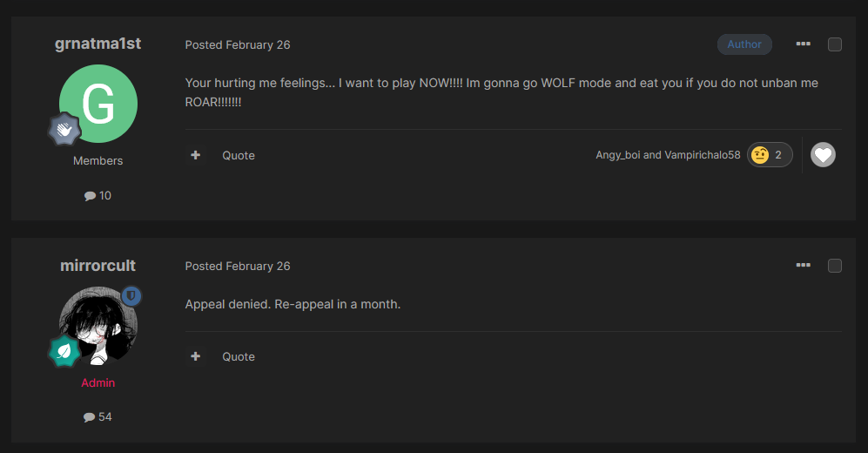The width and height of the screenshot is (868, 453).
Task: Click the blue moderator shield badge on mirrorcult's avatar
Action: [131, 296]
